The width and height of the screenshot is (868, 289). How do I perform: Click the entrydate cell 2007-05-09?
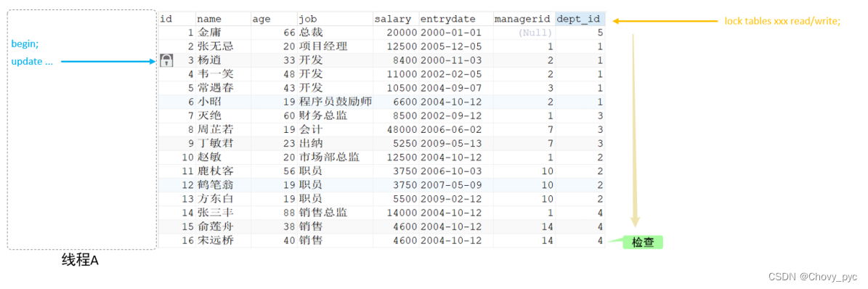tap(456, 185)
